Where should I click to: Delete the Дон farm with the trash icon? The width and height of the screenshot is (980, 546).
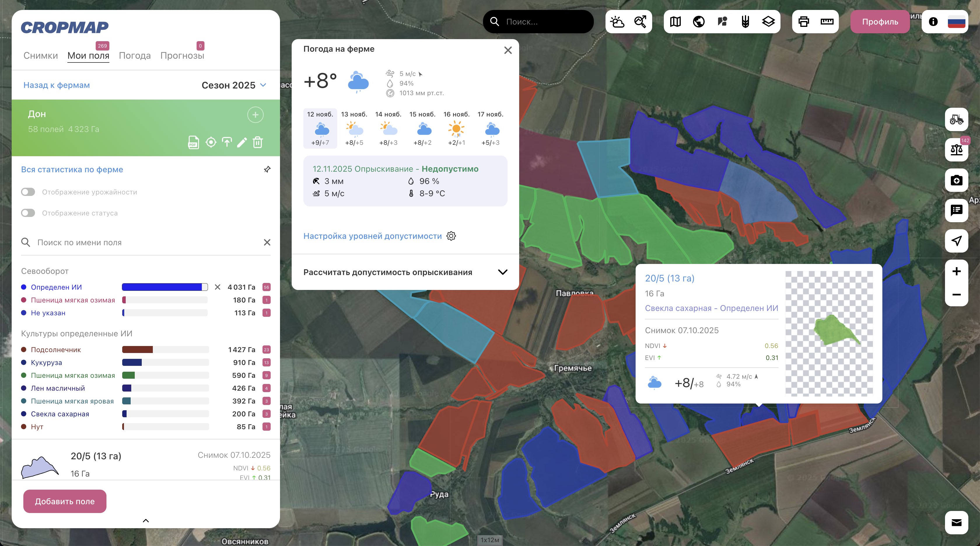click(258, 142)
